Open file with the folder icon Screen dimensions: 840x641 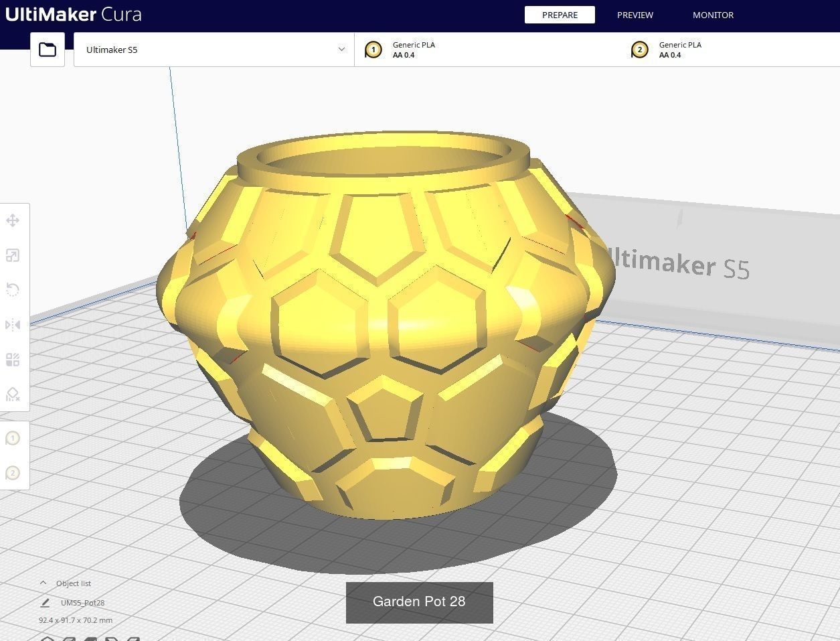pos(48,50)
